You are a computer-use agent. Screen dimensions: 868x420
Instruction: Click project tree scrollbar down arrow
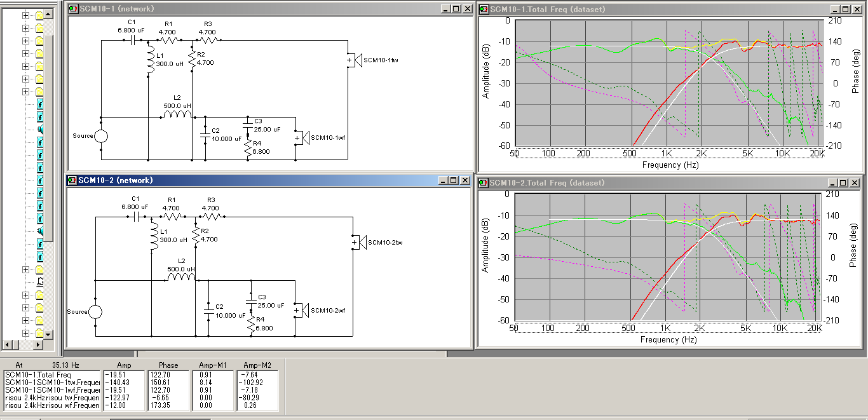48,334
